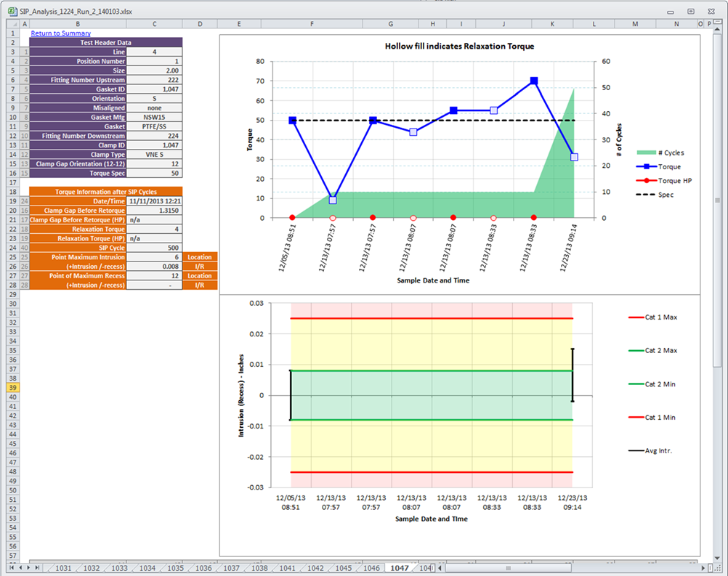Click the Torque Spec value 50 cell
Image resolution: width=728 pixels, height=576 pixels.
tap(154, 173)
